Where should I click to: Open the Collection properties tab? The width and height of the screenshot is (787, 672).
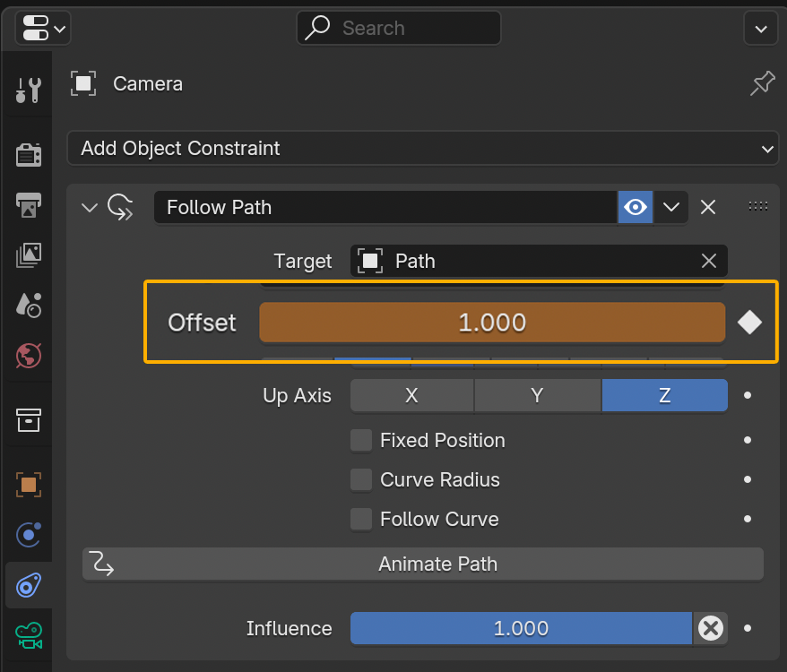(x=29, y=418)
